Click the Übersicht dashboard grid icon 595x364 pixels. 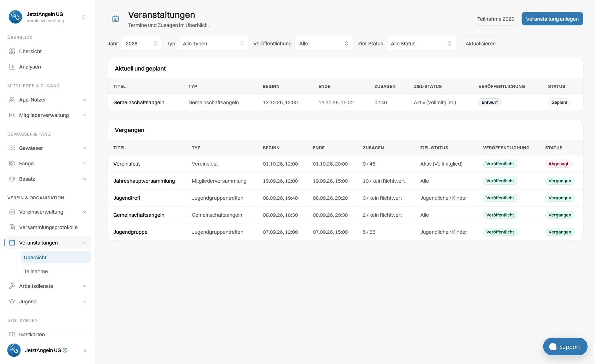pyautogui.click(x=12, y=51)
